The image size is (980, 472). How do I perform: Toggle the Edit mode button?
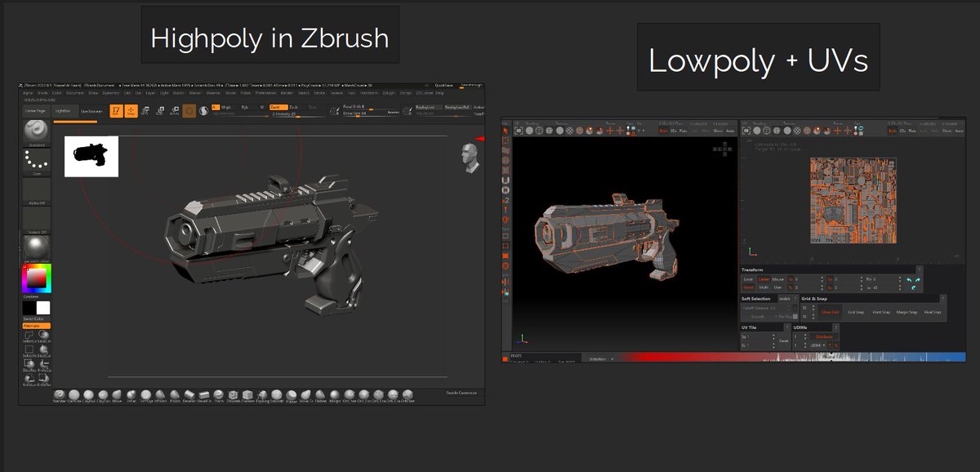click(116, 111)
